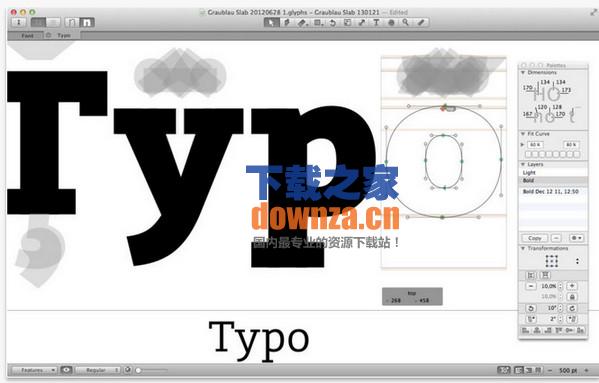Select the arrow Select tool
This screenshot has width=599, height=383.
271,23
